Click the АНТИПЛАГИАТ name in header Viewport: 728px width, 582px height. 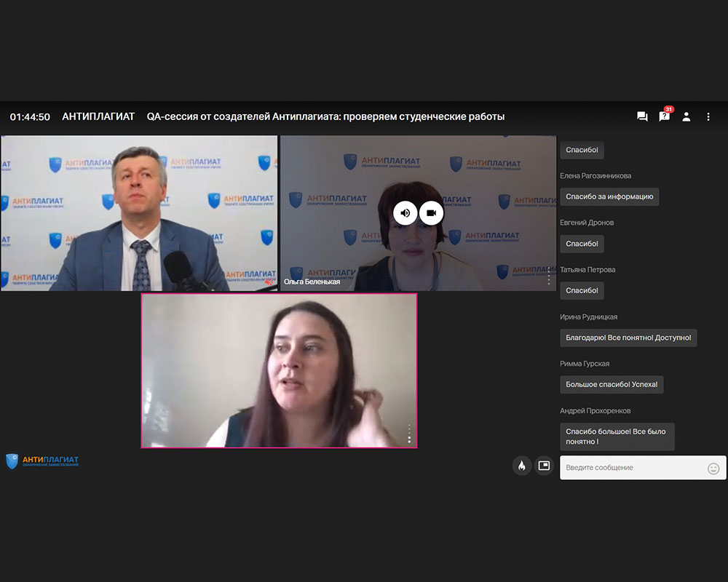click(x=98, y=116)
